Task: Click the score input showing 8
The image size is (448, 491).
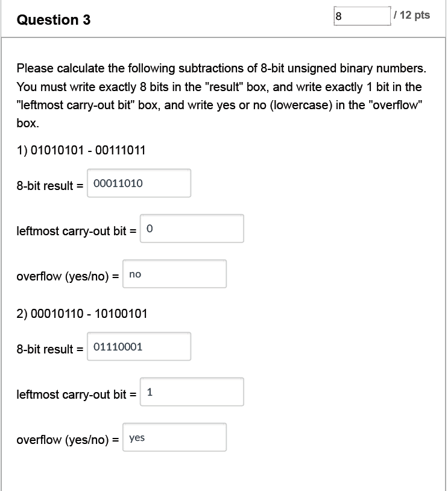Action: (x=362, y=16)
